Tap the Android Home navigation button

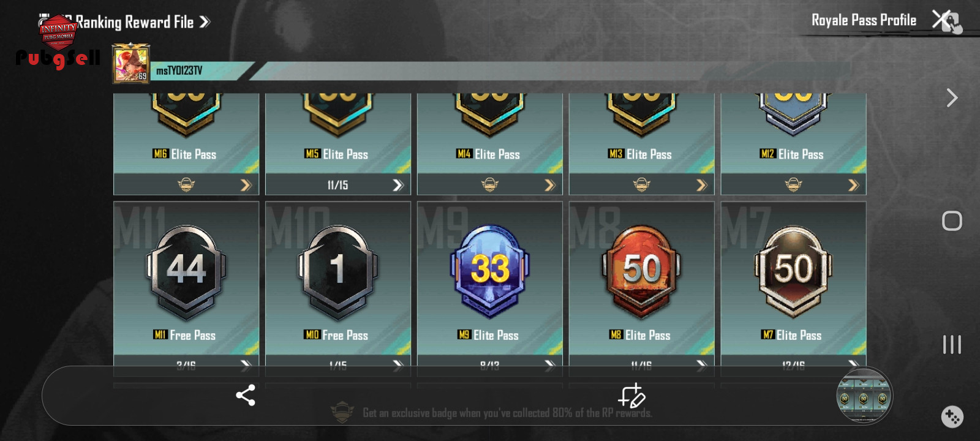point(952,221)
